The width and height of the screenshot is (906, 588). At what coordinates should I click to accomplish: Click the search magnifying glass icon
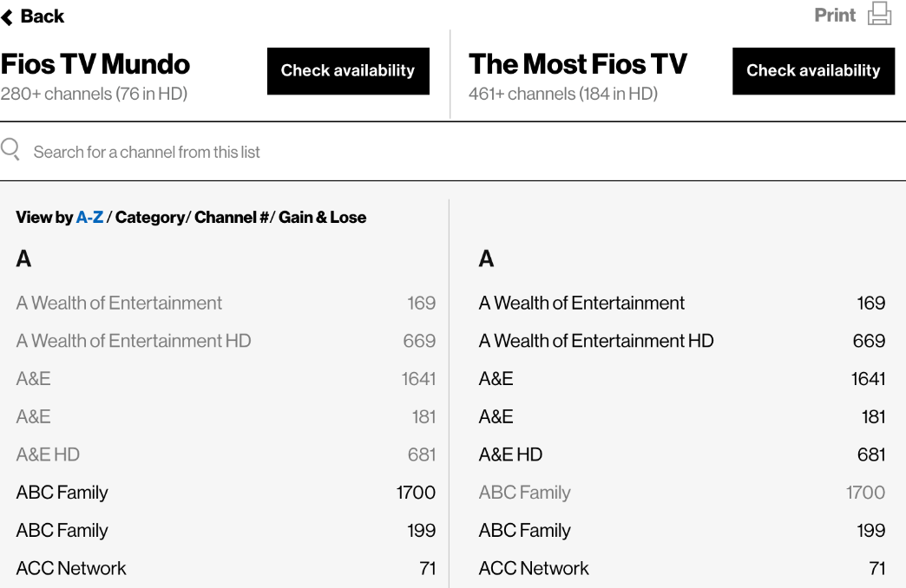tap(10, 148)
